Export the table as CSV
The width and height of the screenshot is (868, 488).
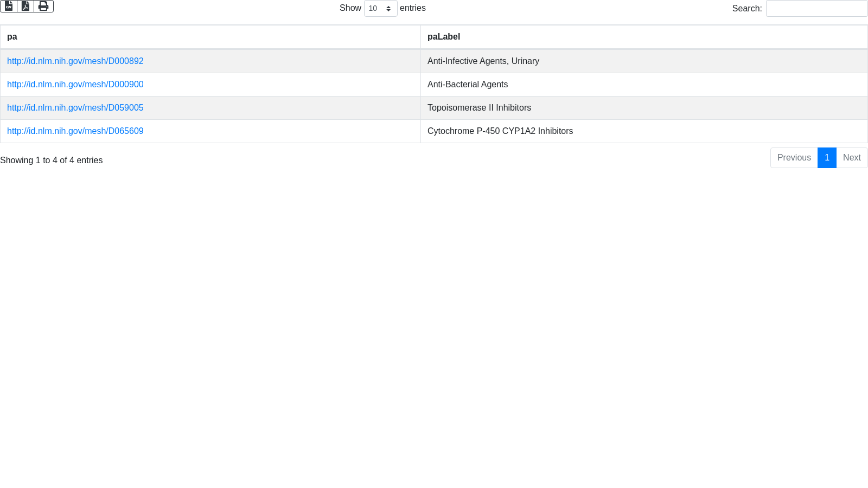pos(9,6)
